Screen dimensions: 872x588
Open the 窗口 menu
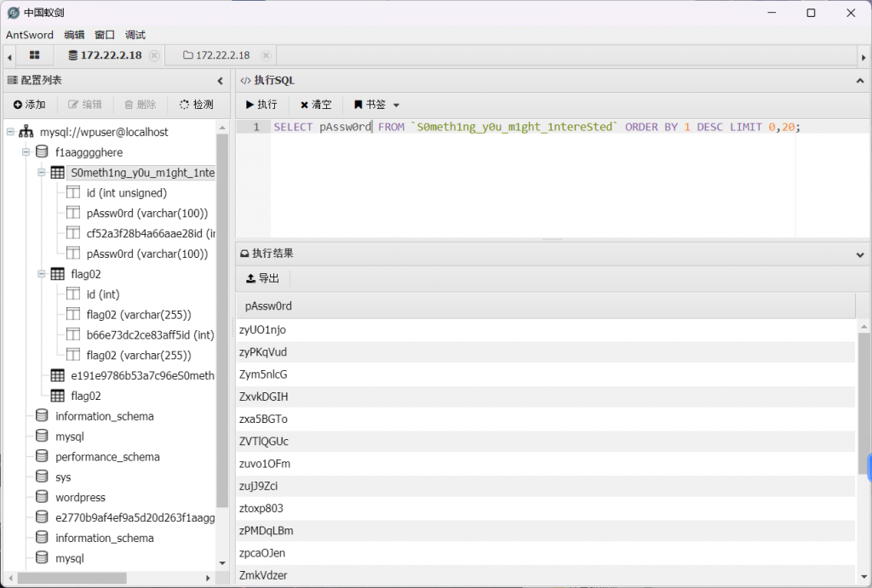(x=105, y=34)
